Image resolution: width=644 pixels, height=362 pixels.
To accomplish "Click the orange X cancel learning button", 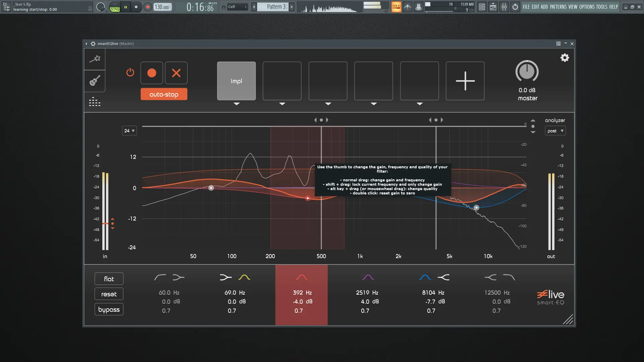I will click(176, 73).
